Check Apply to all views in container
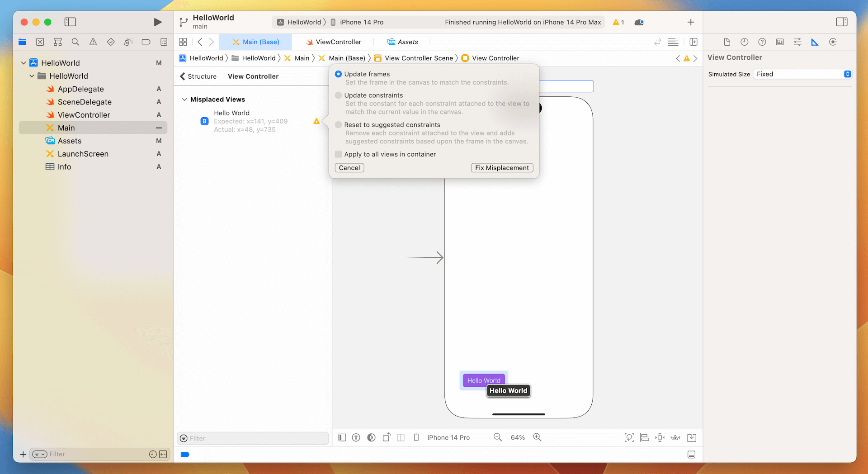Screen dimensions: 868x474 (x=338, y=154)
